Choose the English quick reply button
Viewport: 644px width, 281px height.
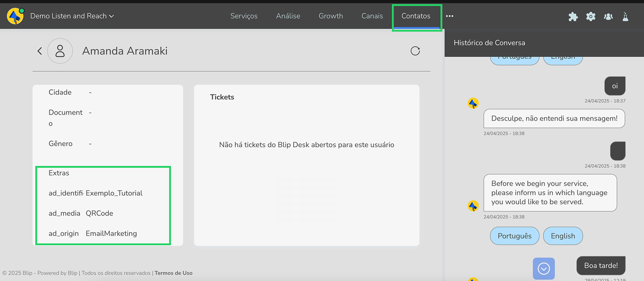(x=562, y=236)
